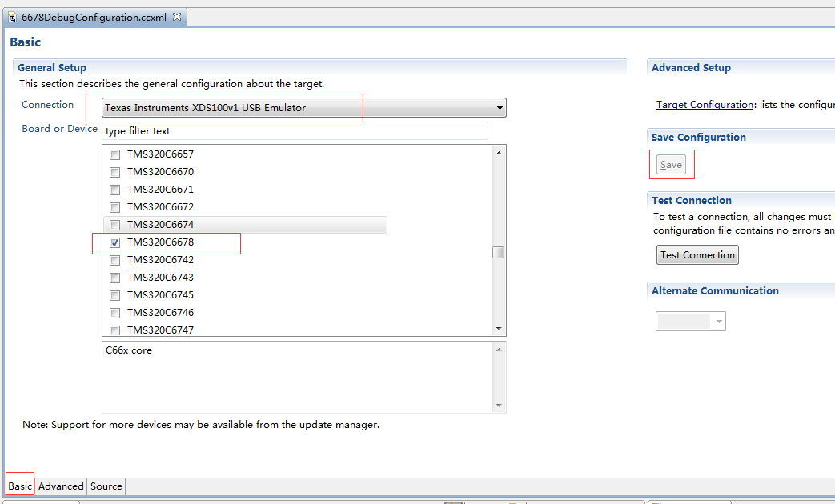This screenshot has height=504, width=835.
Task: Check the TMS320C6742 checkbox
Action: tap(114, 260)
